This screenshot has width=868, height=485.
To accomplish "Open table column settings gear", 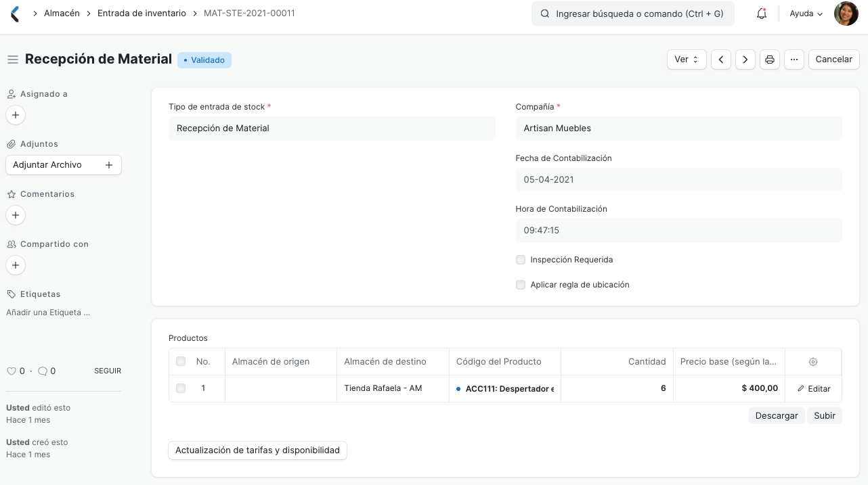I will 813,362.
